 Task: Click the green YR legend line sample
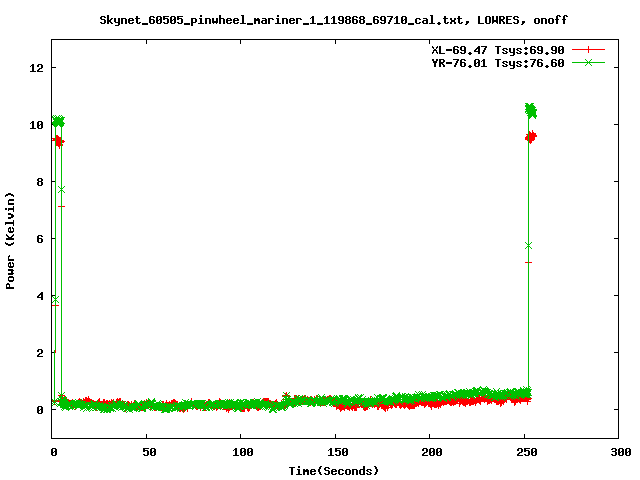pos(588,63)
